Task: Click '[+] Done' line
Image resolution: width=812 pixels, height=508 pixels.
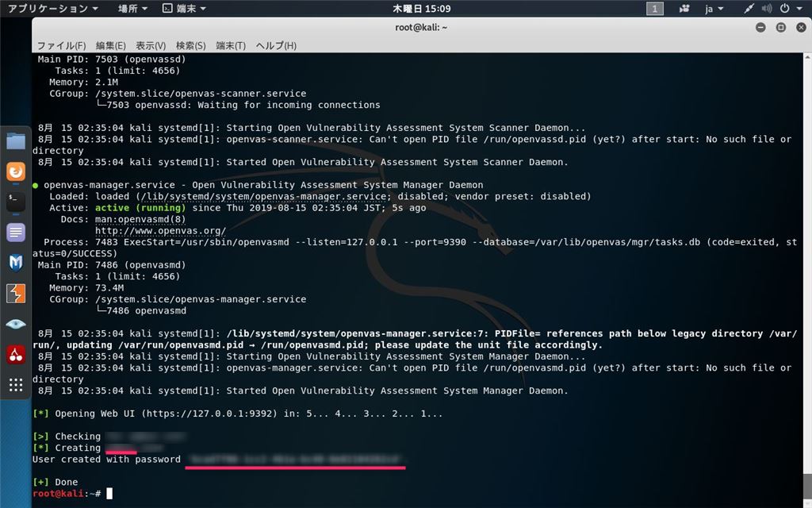Action: pyautogui.click(x=55, y=482)
